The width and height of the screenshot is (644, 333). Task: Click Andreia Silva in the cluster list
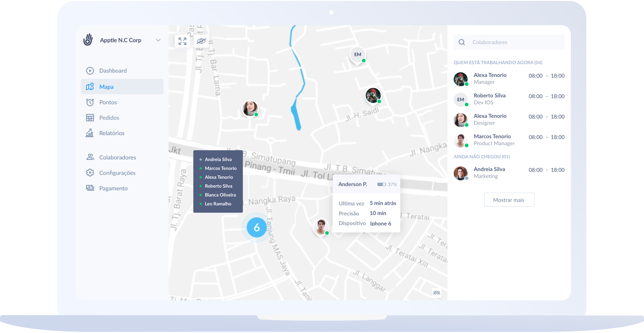(218, 159)
